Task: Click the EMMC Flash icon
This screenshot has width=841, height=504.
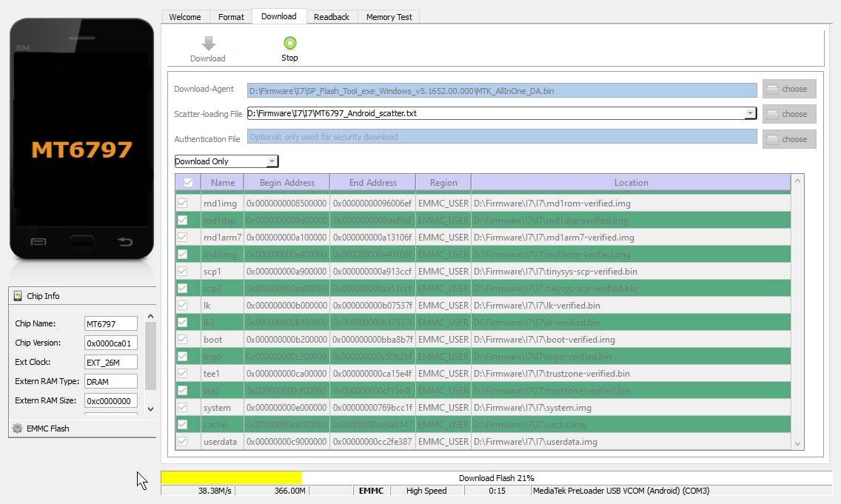Action: pyautogui.click(x=16, y=428)
